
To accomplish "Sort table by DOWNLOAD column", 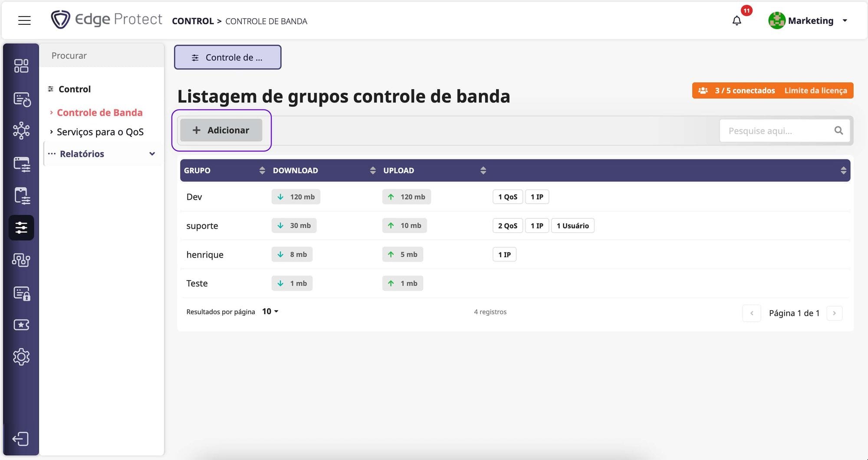I will click(372, 170).
